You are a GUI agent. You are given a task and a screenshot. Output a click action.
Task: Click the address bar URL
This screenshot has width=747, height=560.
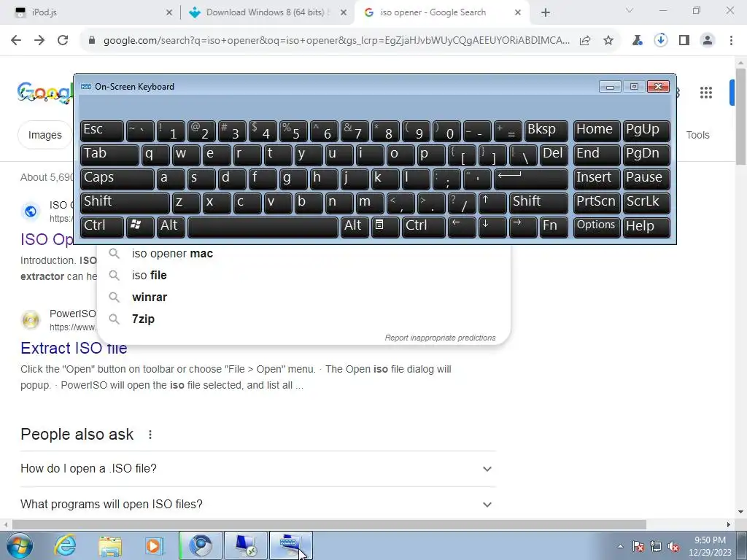336,41
